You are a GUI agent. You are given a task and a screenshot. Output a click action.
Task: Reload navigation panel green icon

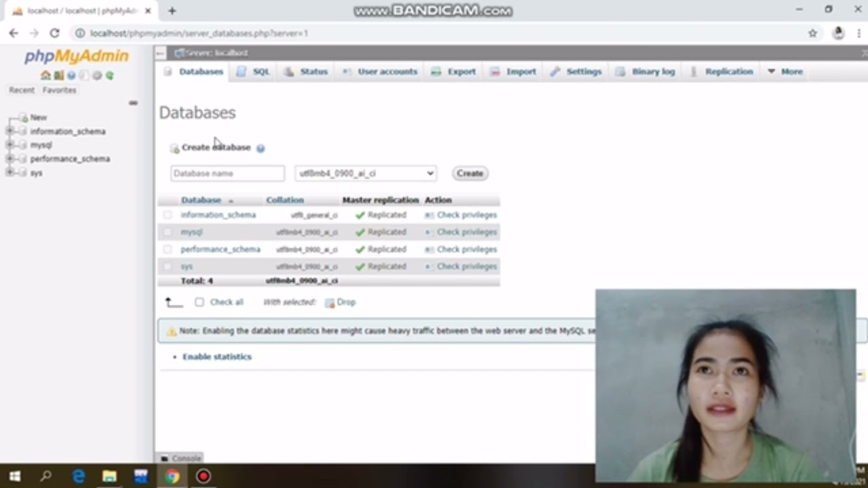click(109, 75)
